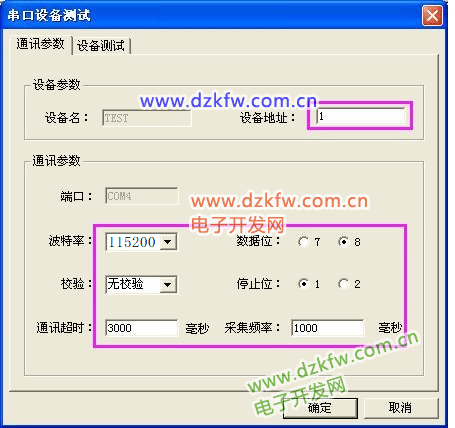Choose 2 stop bits radio button
455x428 pixels.
[x=343, y=284]
